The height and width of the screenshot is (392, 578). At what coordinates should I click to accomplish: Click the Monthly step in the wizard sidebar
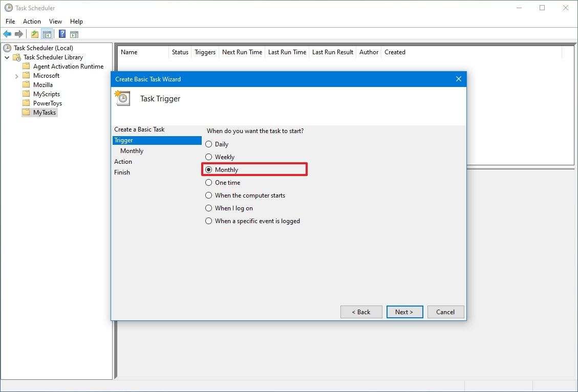(131, 150)
